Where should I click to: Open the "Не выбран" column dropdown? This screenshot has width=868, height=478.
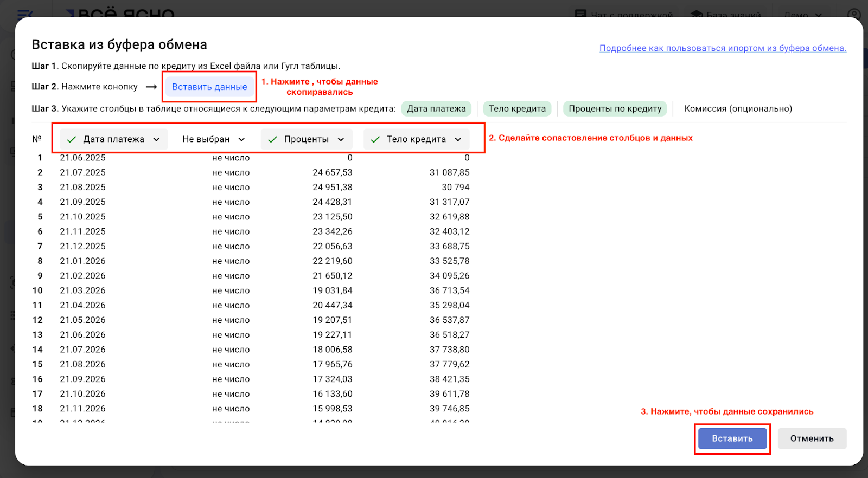point(213,139)
